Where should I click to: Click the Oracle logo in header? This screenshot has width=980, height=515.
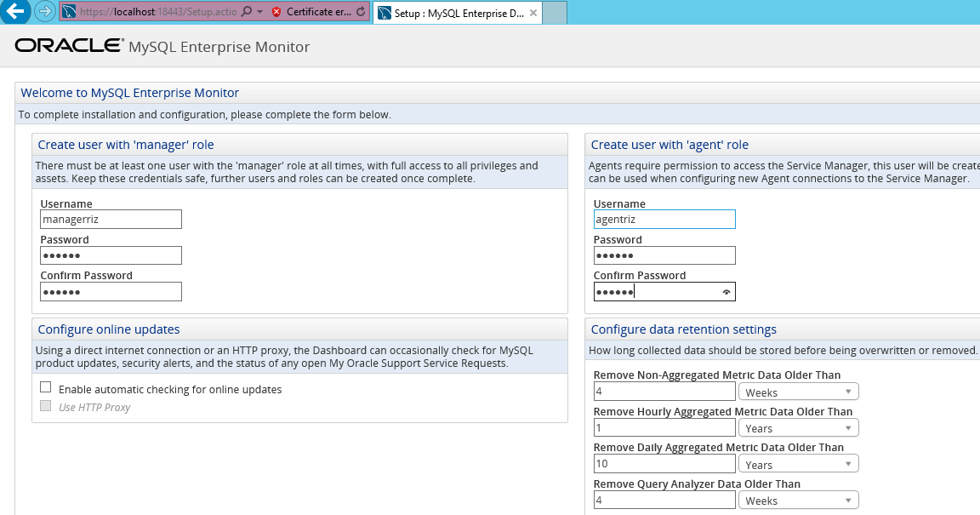[x=70, y=46]
